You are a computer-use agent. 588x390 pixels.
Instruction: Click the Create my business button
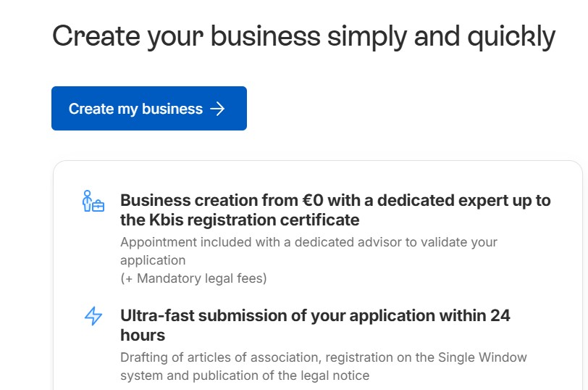click(x=148, y=109)
